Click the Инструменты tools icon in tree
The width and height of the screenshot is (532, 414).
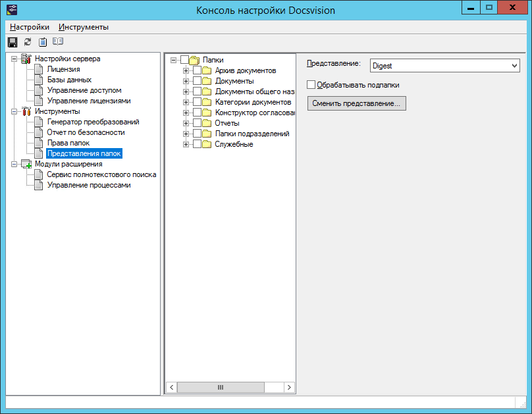(26, 112)
